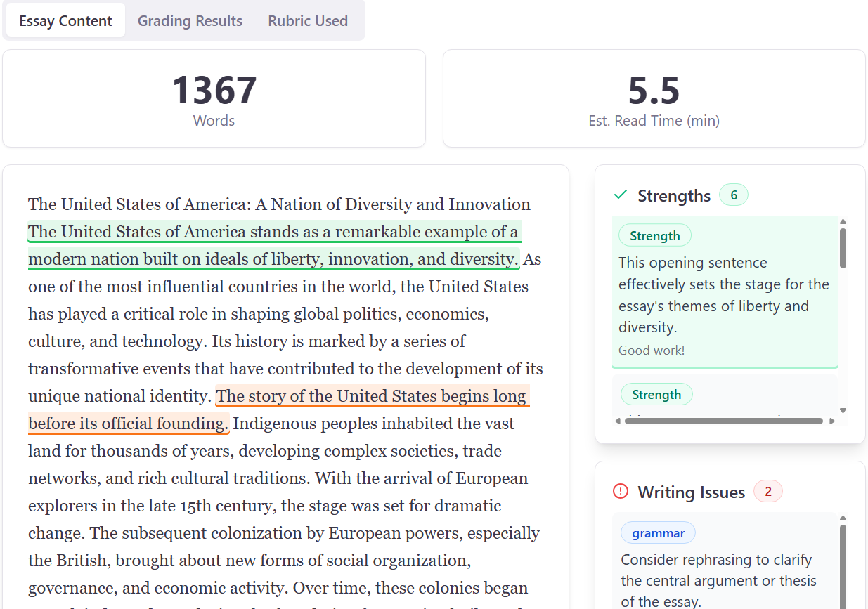
Task: Select the green highlighted opening sentence
Action: point(274,244)
